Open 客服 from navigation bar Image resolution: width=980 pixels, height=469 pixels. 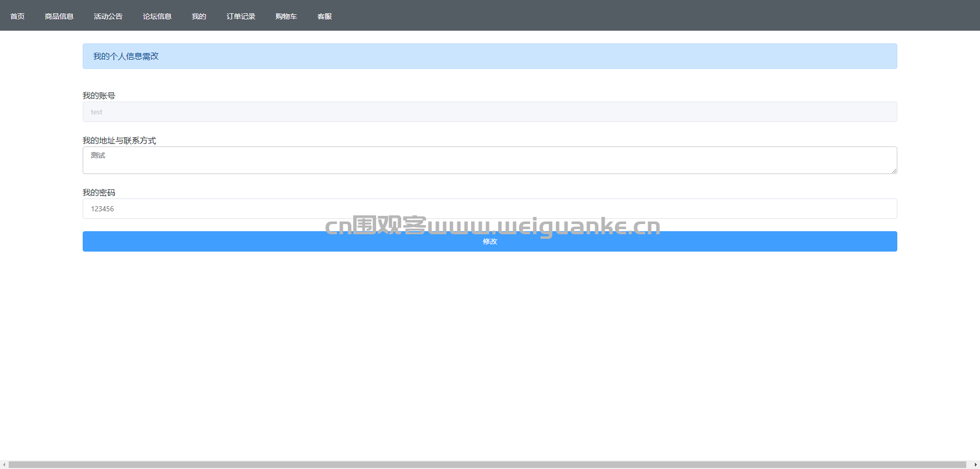pyautogui.click(x=325, y=16)
